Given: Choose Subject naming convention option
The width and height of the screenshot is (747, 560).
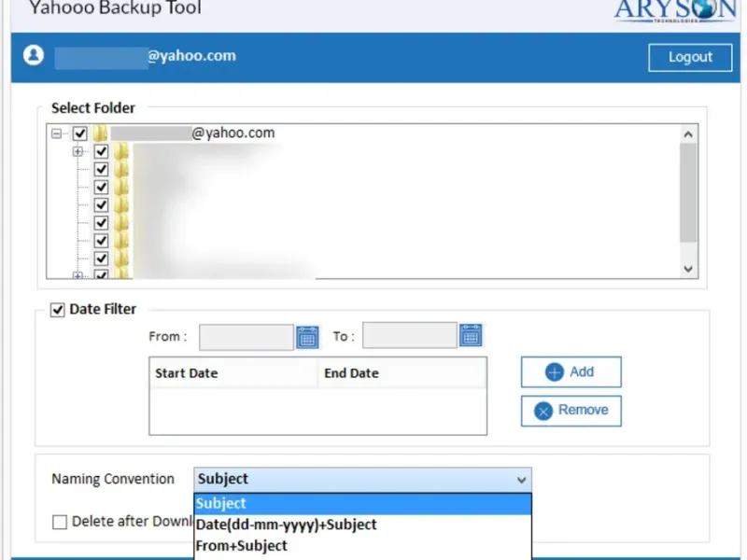Looking at the screenshot, I should (x=362, y=503).
